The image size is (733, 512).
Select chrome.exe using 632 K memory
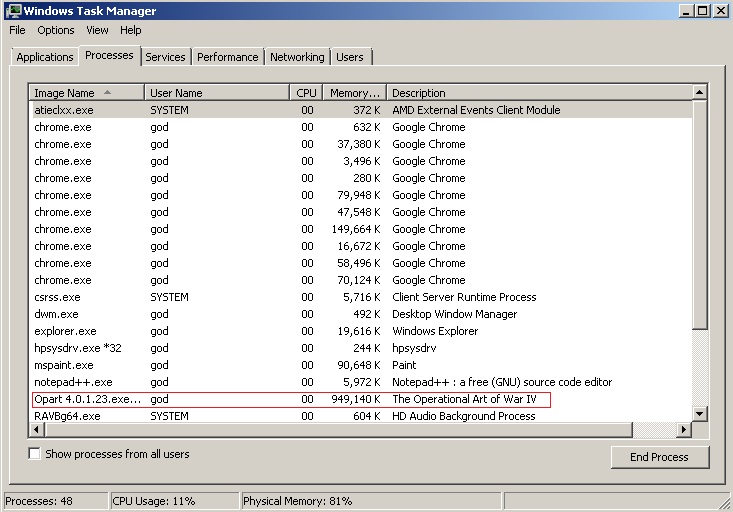(x=360, y=127)
